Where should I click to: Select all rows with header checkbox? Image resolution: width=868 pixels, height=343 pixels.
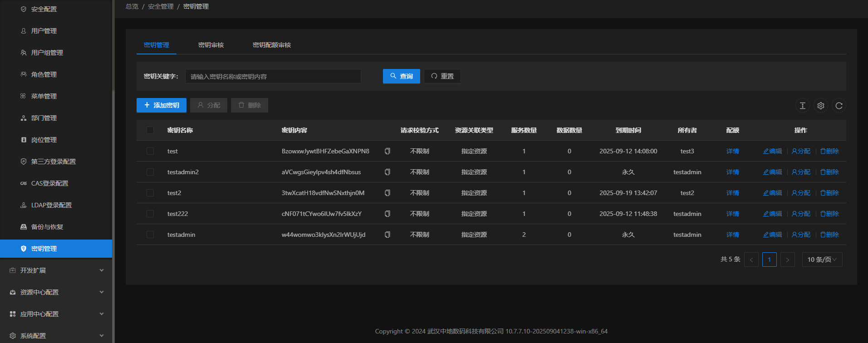(150, 130)
